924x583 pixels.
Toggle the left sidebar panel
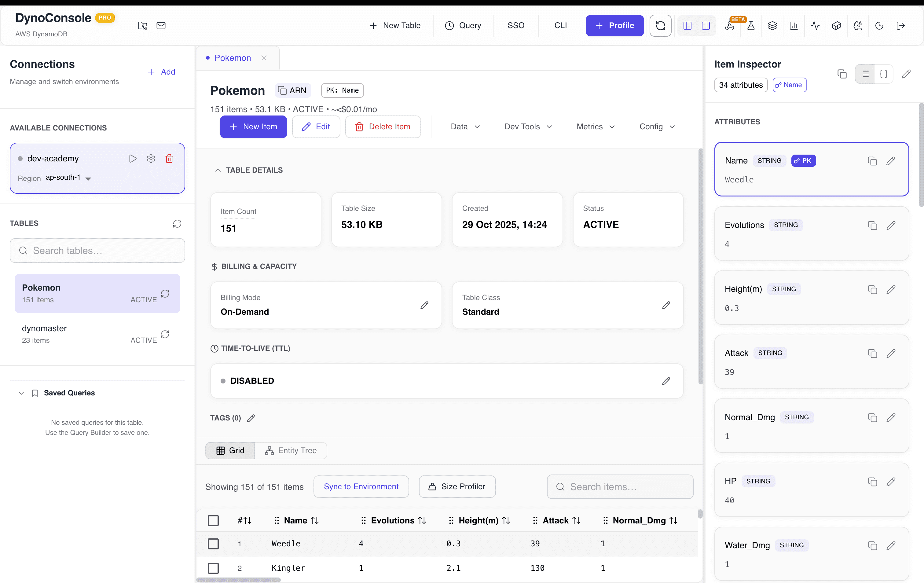coord(687,26)
